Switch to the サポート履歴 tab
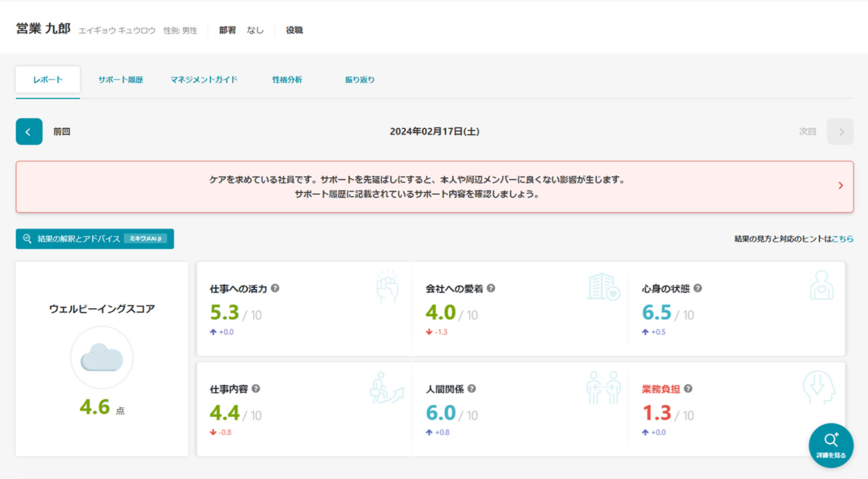The width and height of the screenshot is (868, 479). pos(124,80)
